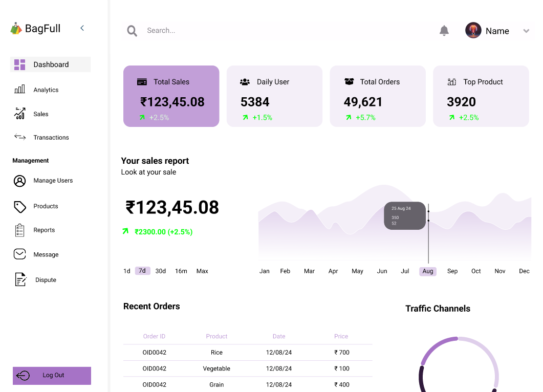The height and width of the screenshot is (392, 543).
Task: Click the Dashboard grid icon
Action: tap(20, 64)
